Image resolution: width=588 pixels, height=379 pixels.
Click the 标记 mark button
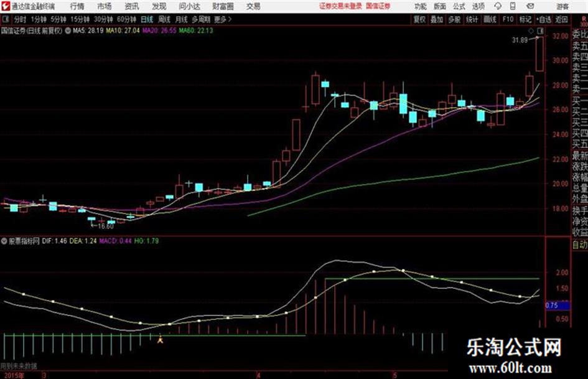click(525, 19)
